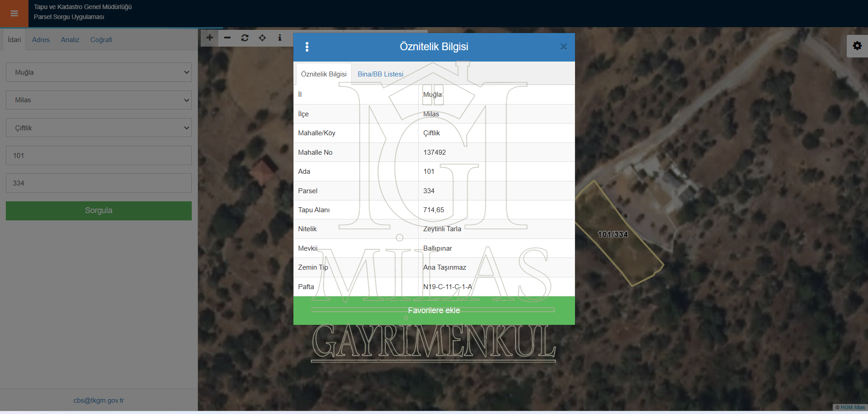The height and width of the screenshot is (414, 868).
Task: Open the three-dot options in Öznitelik Bilgisi
Action: [307, 47]
